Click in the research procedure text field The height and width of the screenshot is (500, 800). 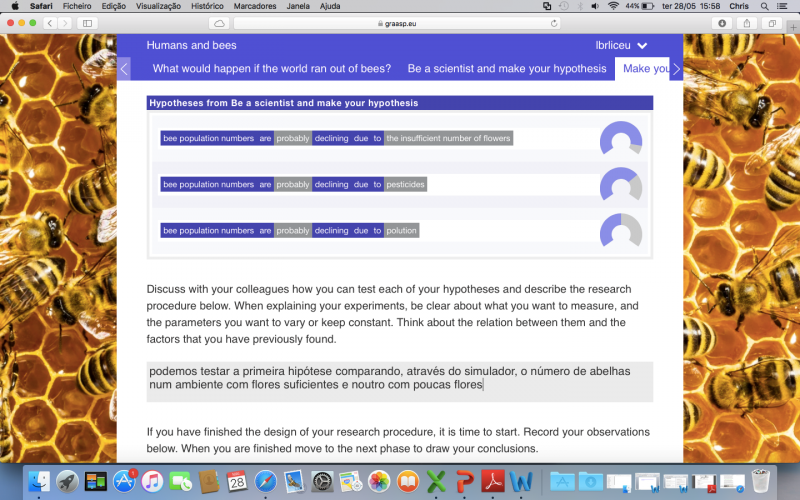click(x=399, y=381)
